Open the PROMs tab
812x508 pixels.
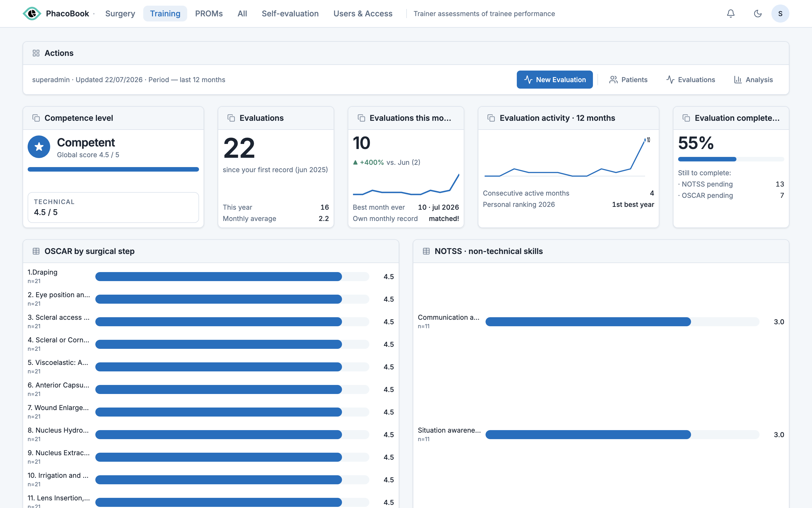[x=209, y=14]
